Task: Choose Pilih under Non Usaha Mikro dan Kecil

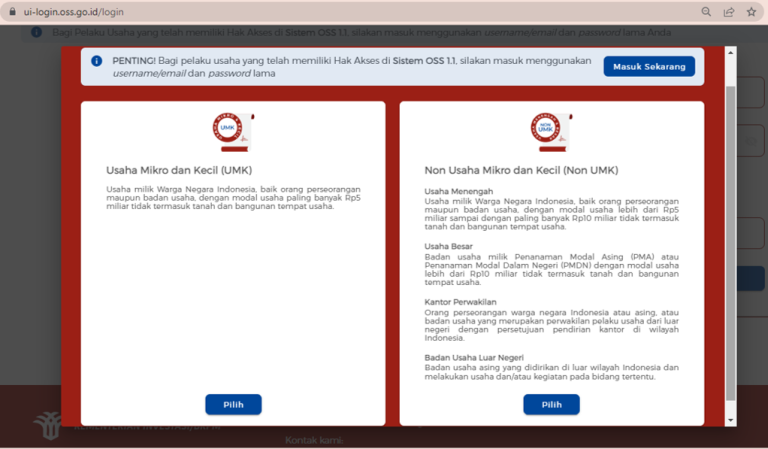Action: tap(551, 404)
